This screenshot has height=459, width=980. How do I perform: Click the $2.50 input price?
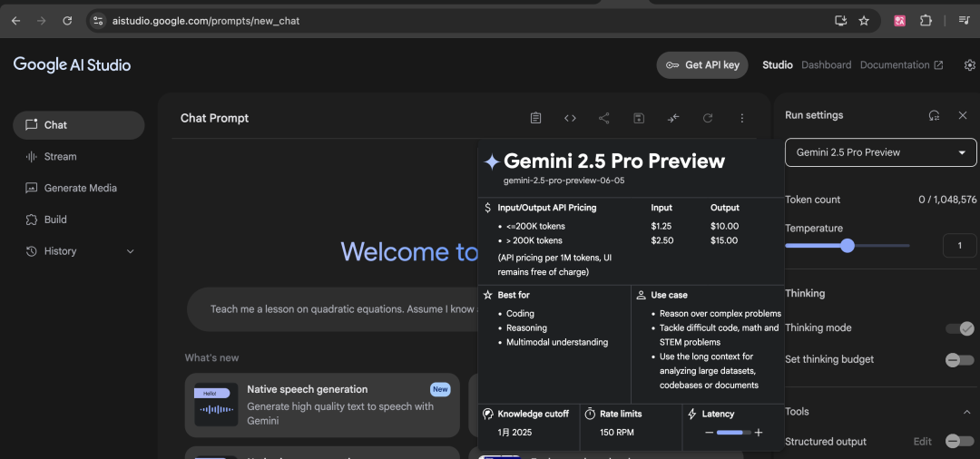click(x=661, y=240)
